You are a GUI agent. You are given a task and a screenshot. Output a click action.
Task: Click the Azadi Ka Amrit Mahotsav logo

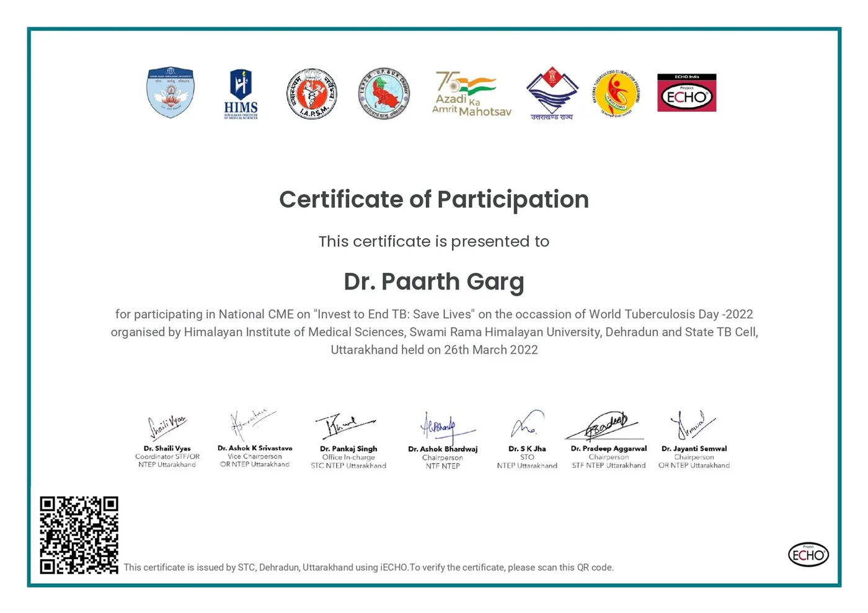coord(472,94)
